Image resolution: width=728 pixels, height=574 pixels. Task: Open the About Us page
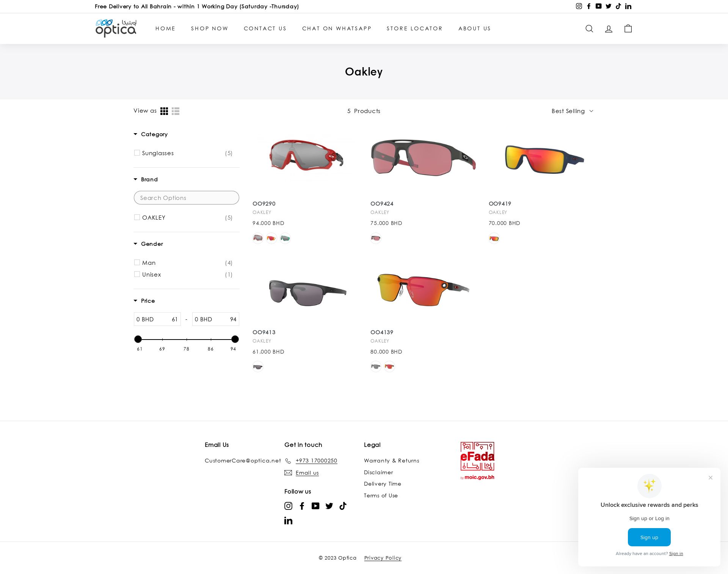pos(475,28)
